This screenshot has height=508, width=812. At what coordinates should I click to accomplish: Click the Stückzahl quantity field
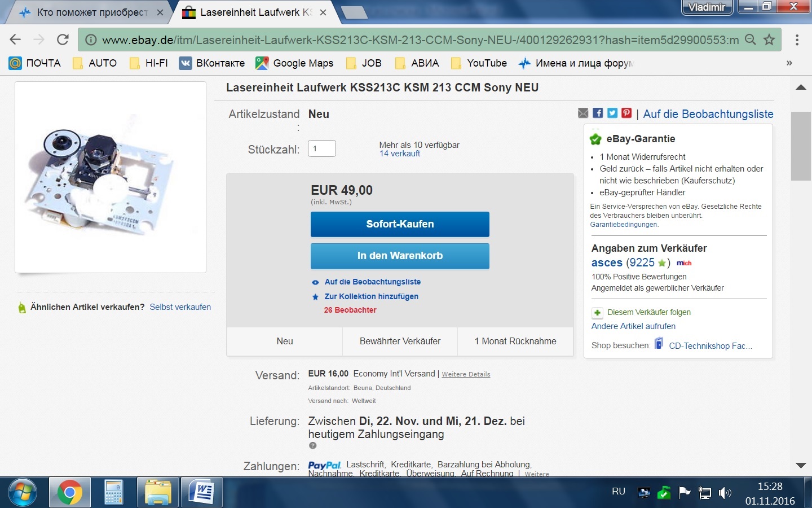(x=322, y=148)
